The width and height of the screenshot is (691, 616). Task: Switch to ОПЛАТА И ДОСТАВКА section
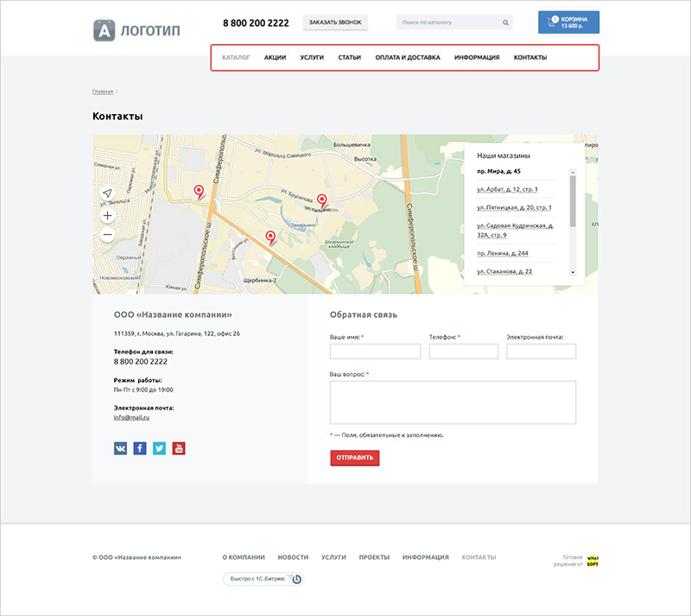(x=407, y=55)
